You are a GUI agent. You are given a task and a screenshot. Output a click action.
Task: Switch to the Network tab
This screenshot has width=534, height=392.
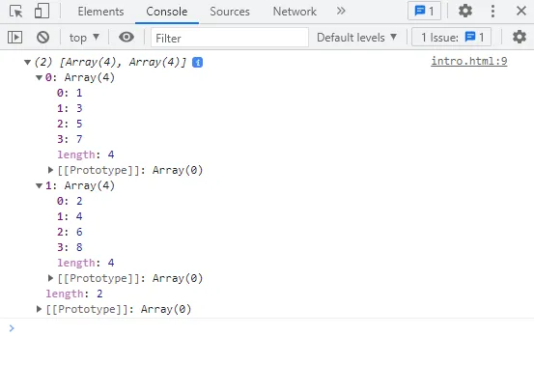(x=295, y=12)
